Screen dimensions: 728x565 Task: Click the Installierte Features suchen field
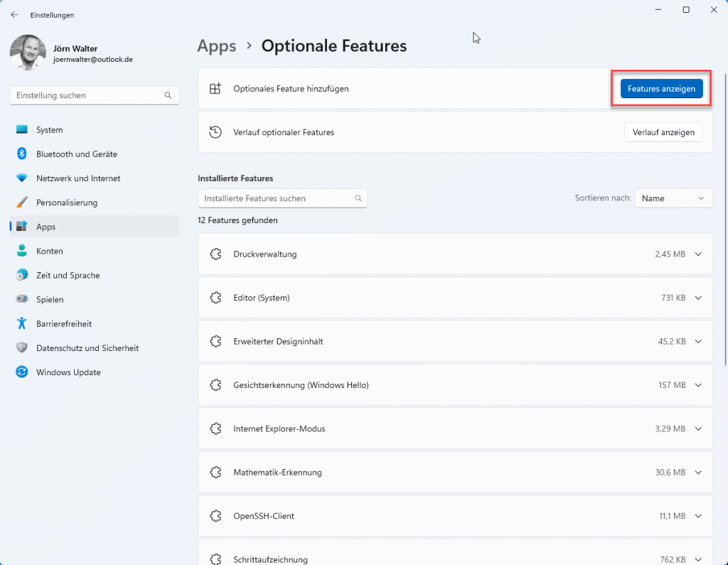(x=277, y=198)
